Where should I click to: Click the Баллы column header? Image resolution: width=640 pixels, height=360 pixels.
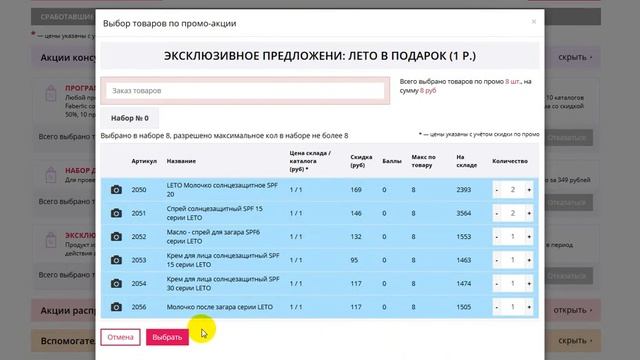coord(392,161)
